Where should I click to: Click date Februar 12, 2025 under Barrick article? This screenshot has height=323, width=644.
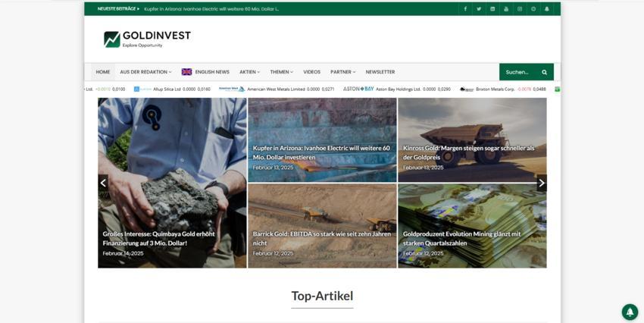point(273,253)
